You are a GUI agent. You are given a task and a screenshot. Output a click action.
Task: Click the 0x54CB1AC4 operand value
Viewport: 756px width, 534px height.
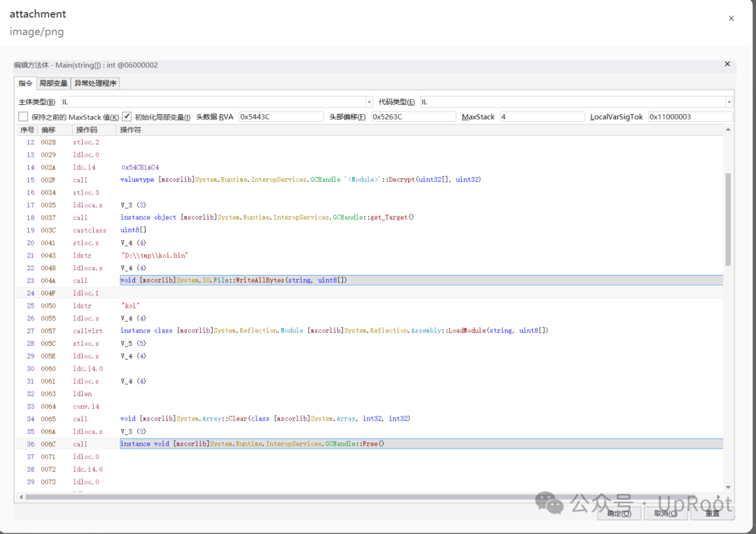(x=140, y=167)
